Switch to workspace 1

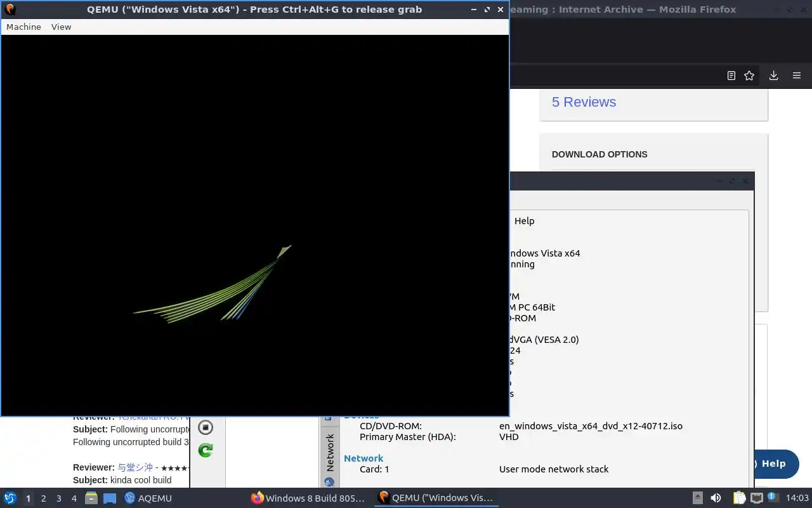click(28, 498)
